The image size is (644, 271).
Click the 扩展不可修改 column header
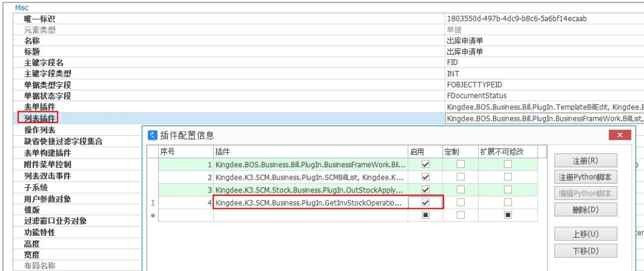click(x=508, y=152)
